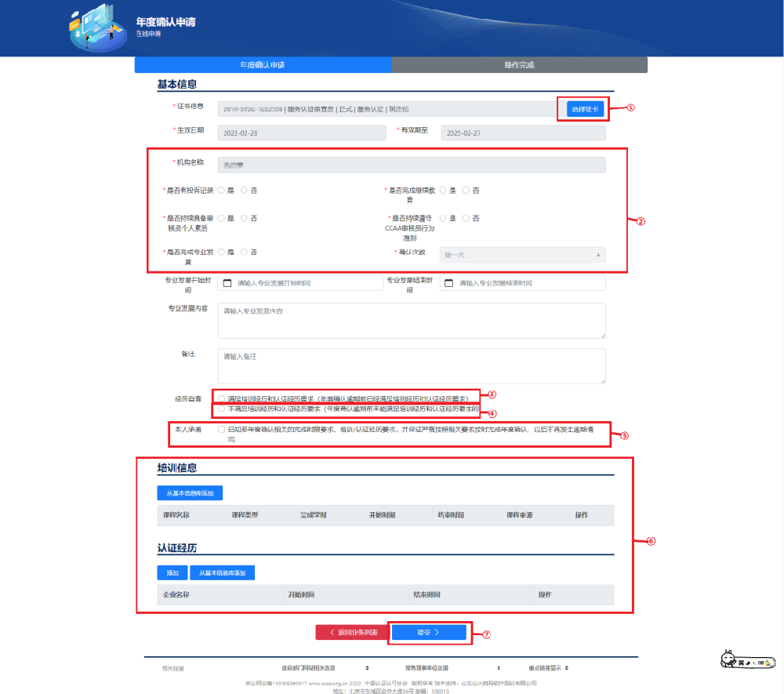This screenshot has height=694, width=784.
Task: Click into the 专业发展内容 text area
Action: point(412,321)
